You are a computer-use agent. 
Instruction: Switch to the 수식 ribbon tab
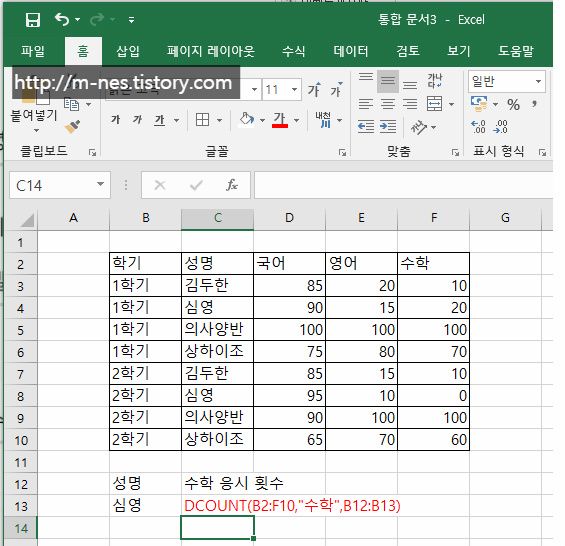[294, 51]
